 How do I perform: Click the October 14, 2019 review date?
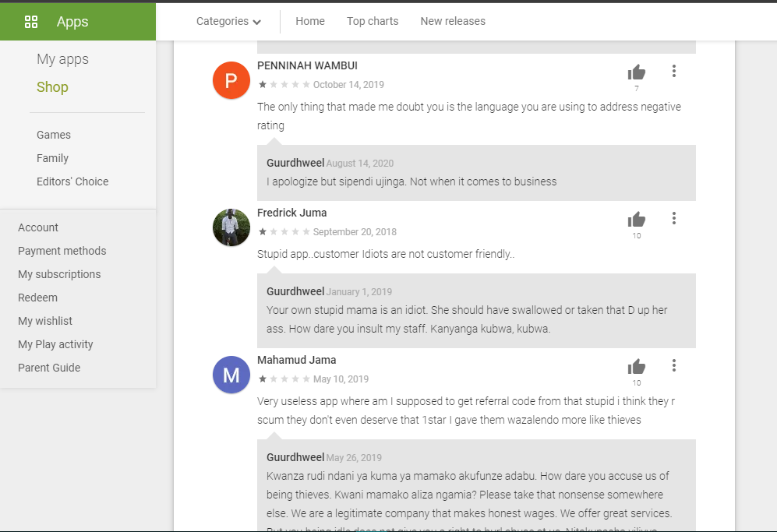[348, 85]
